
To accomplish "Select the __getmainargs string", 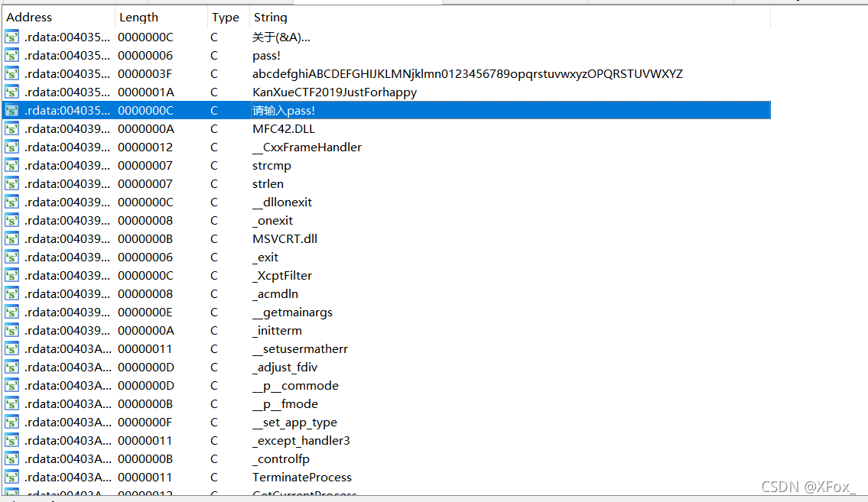I will click(292, 312).
